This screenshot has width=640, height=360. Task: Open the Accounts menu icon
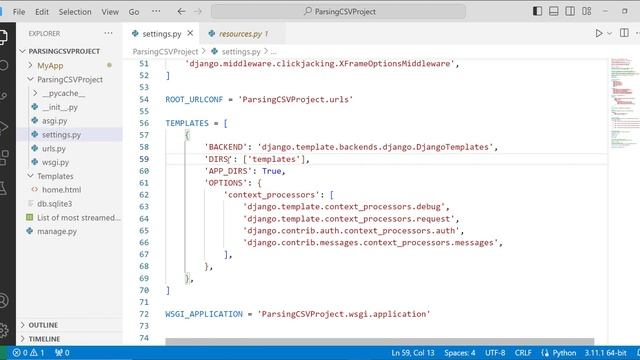(3, 300)
